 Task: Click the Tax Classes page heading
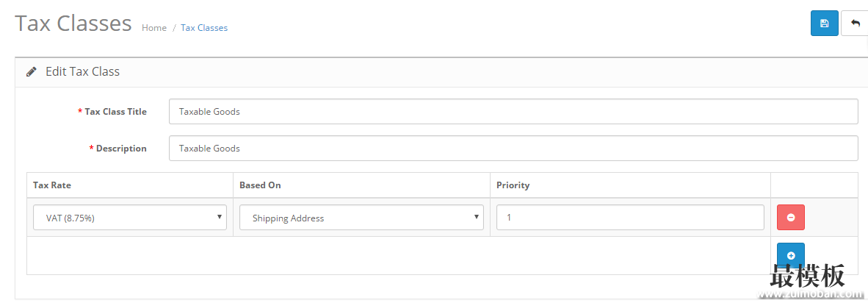pyautogui.click(x=73, y=24)
